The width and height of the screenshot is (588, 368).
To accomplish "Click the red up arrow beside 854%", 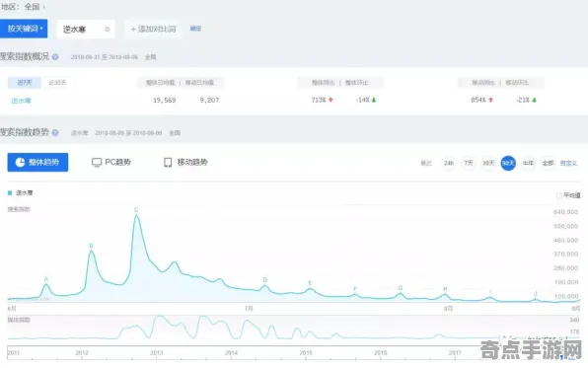I will (491, 100).
